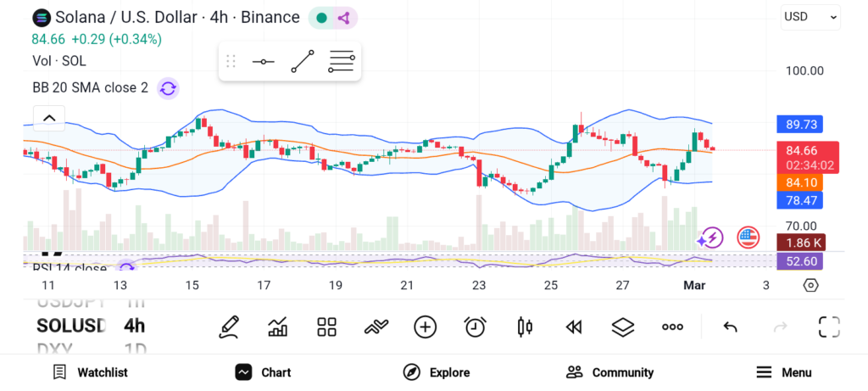Open the USD currency dropdown
The width and height of the screenshot is (868, 391).
810,16
